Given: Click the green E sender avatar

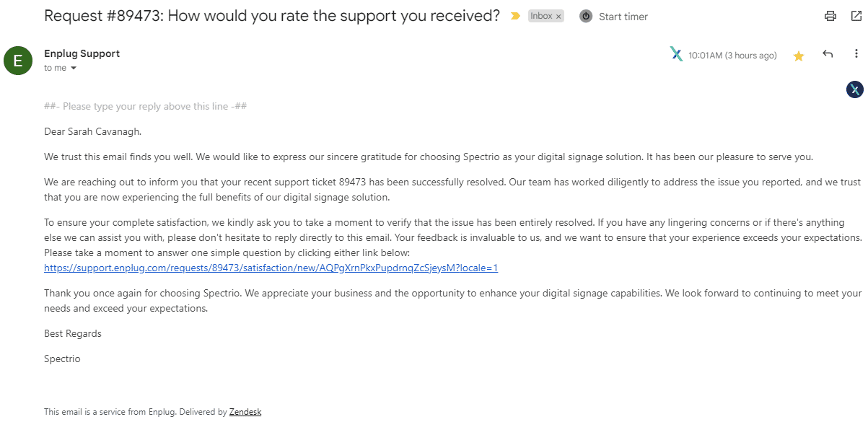Looking at the screenshot, I should click(x=18, y=60).
